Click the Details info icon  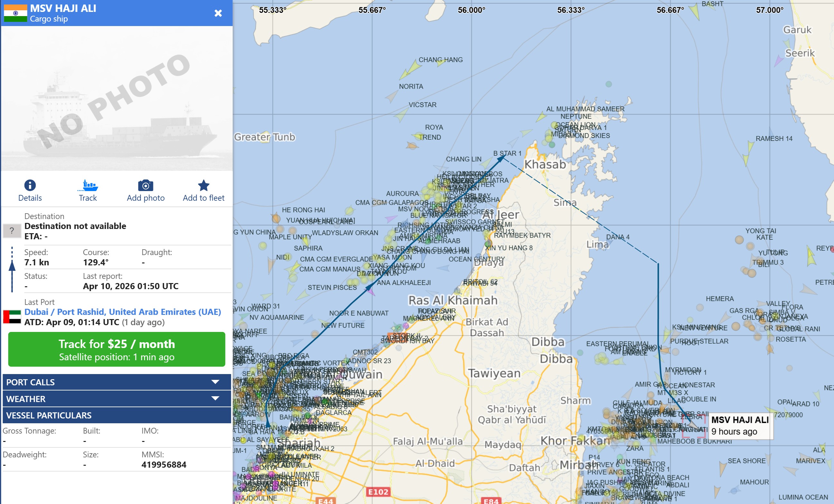click(30, 185)
